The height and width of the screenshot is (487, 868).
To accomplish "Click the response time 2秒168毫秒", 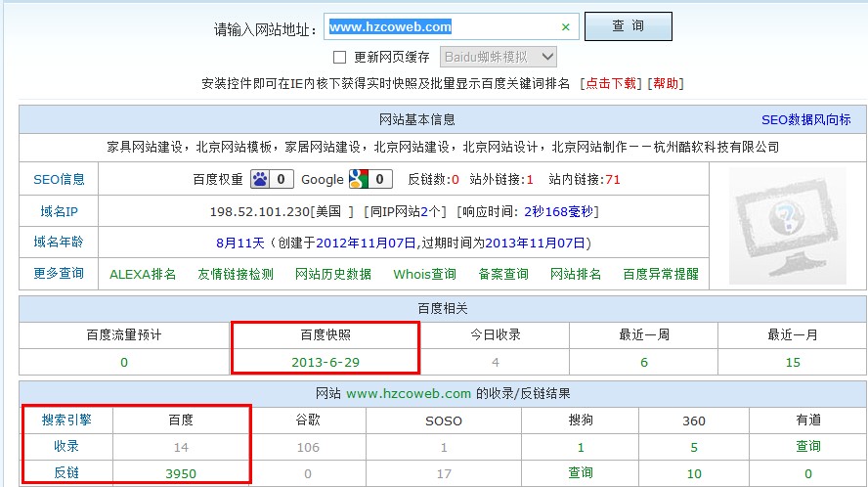I will tap(558, 211).
